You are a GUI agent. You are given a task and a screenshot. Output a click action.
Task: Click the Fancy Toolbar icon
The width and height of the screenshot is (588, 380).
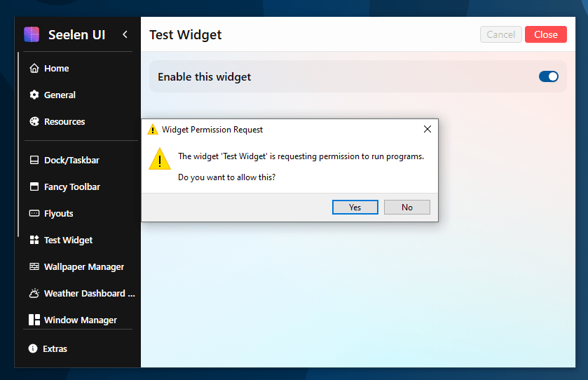click(x=34, y=187)
